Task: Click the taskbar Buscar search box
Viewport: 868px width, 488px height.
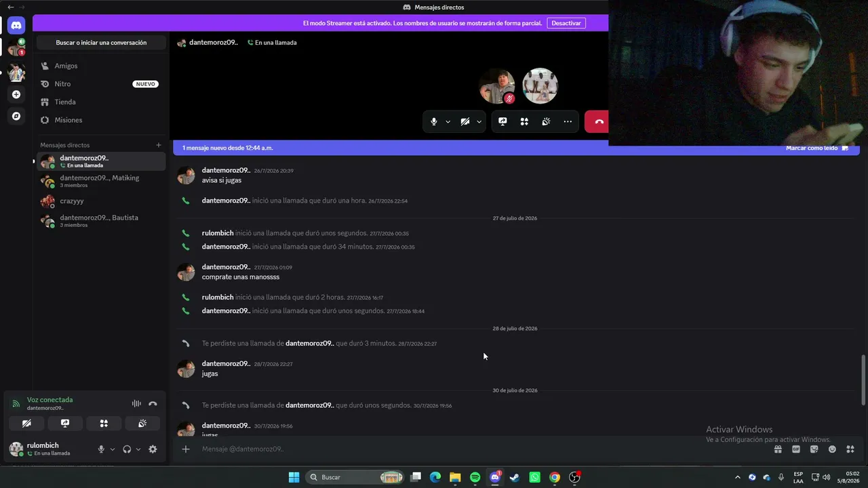Action: 355,477
